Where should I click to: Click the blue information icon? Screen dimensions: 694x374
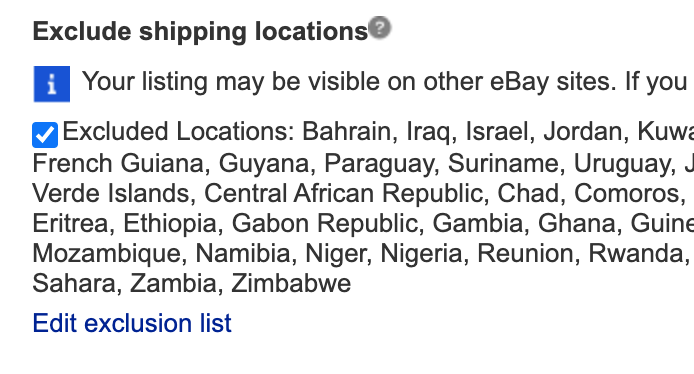pyautogui.click(x=52, y=84)
